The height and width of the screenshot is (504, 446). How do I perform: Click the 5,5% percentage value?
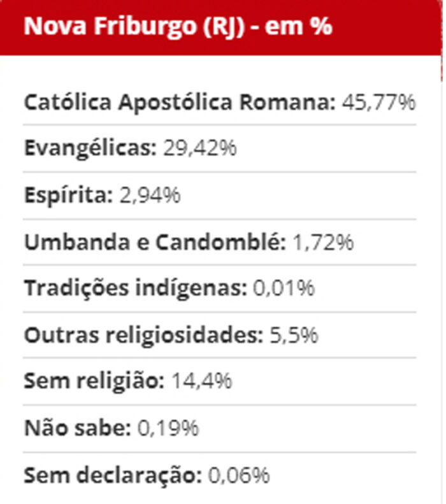point(292,335)
